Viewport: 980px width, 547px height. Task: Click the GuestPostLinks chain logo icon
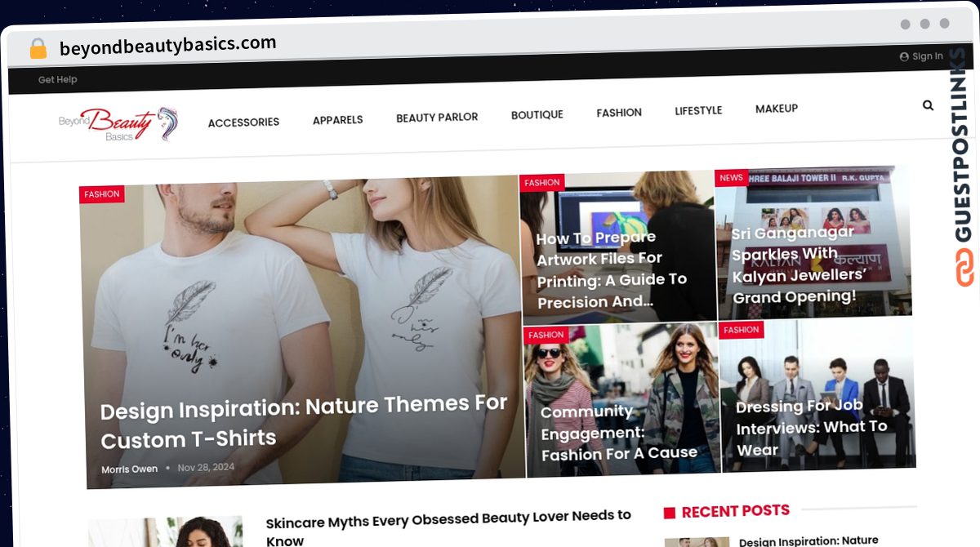point(964,267)
